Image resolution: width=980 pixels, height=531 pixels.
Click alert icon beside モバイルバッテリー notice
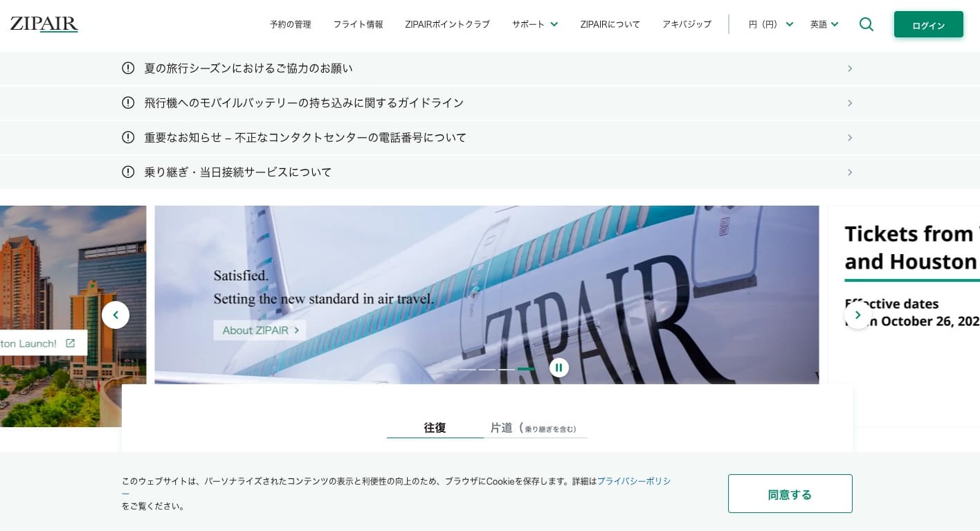tap(128, 102)
